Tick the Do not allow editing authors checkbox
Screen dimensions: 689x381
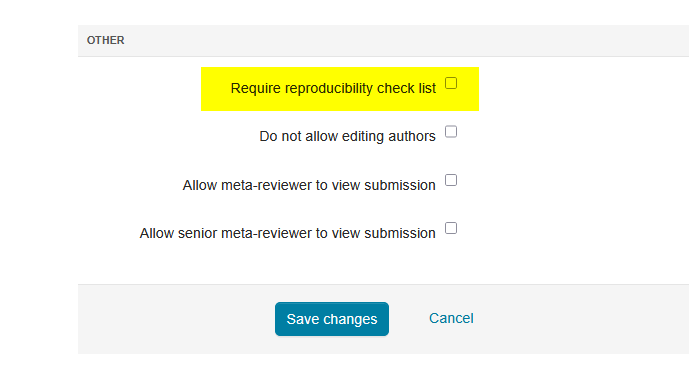451,131
